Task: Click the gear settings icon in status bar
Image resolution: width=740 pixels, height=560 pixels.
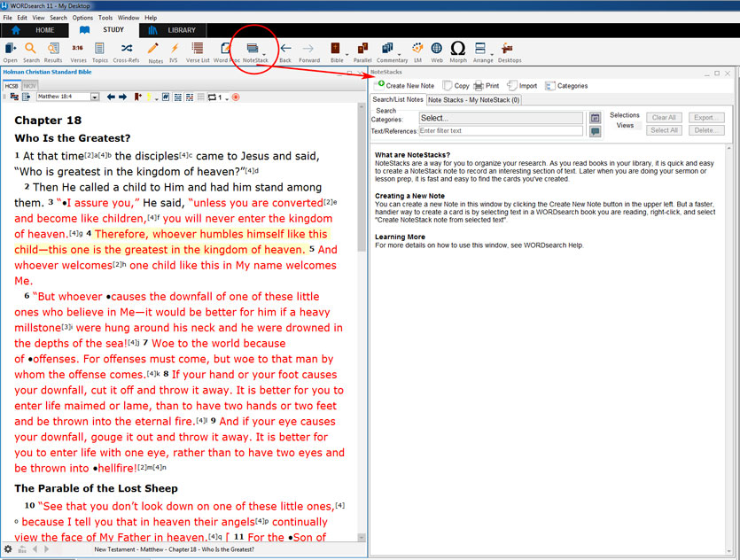Action: click(x=8, y=549)
